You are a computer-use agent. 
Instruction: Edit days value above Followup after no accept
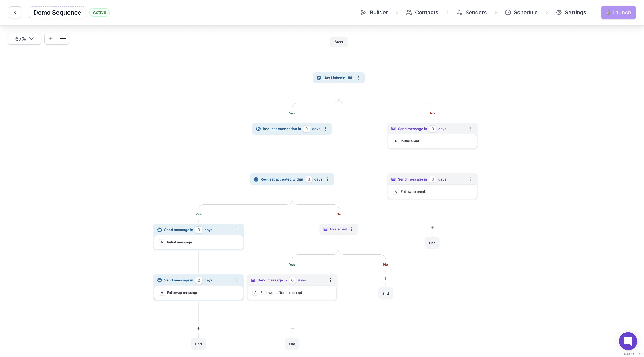click(292, 280)
